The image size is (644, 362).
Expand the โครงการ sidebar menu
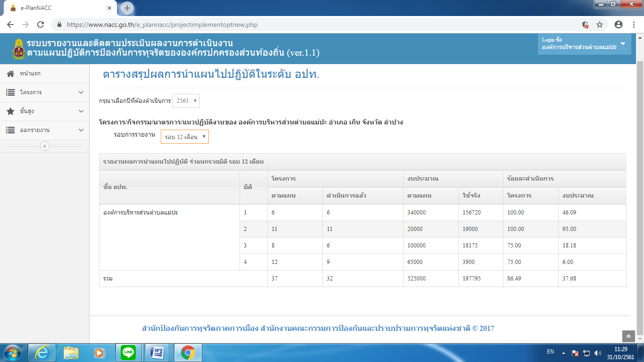pyautogui.click(x=44, y=92)
